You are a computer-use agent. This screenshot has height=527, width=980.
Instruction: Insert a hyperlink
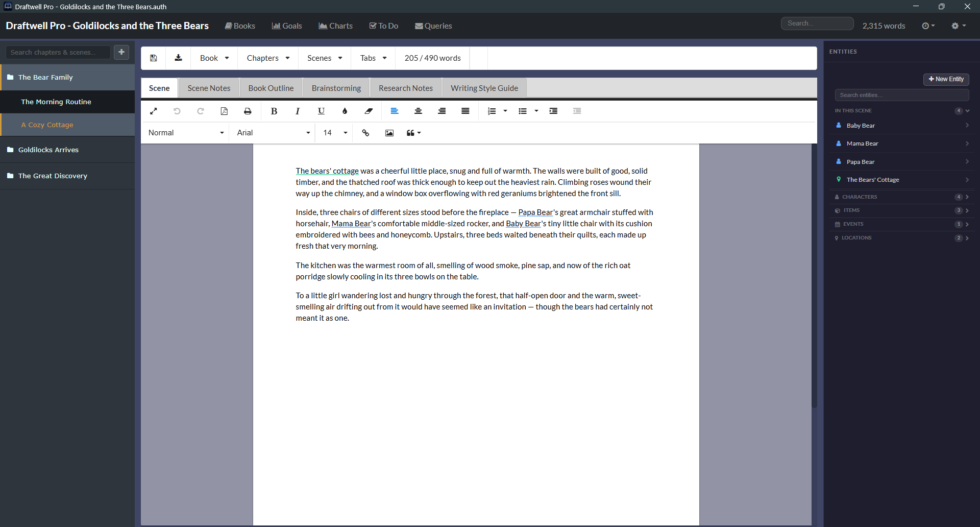point(365,133)
